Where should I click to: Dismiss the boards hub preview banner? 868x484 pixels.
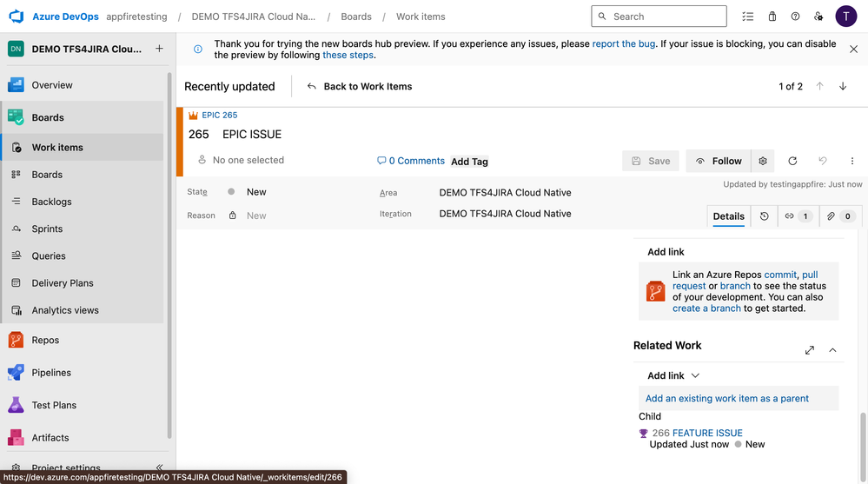click(853, 50)
